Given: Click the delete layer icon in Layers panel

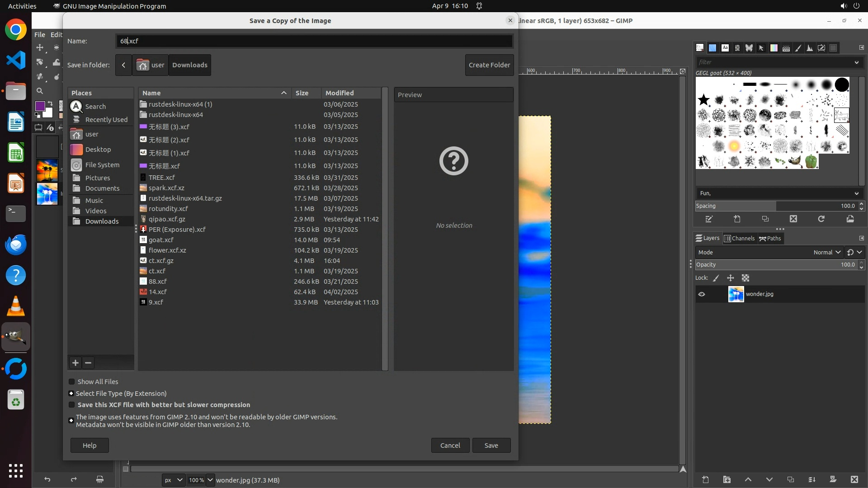Looking at the screenshot, I should pyautogui.click(x=854, y=479).
